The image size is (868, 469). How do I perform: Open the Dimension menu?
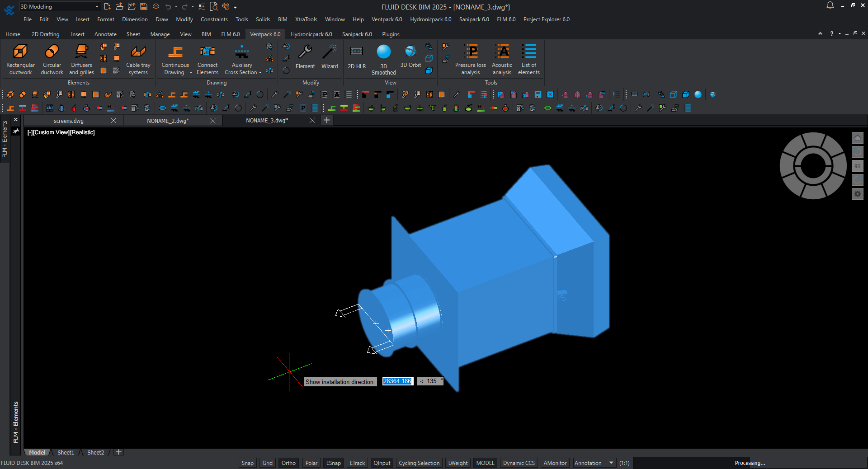pos(135,19)
